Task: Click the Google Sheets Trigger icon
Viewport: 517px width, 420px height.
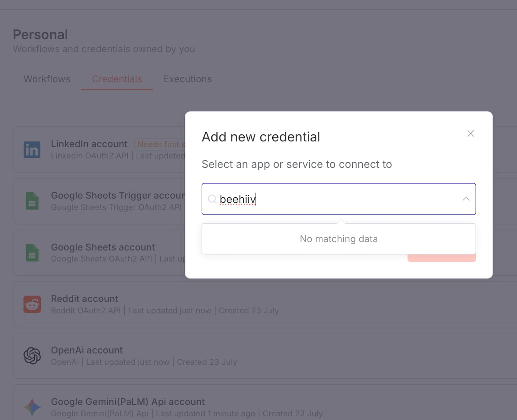Action: point(32,201)
